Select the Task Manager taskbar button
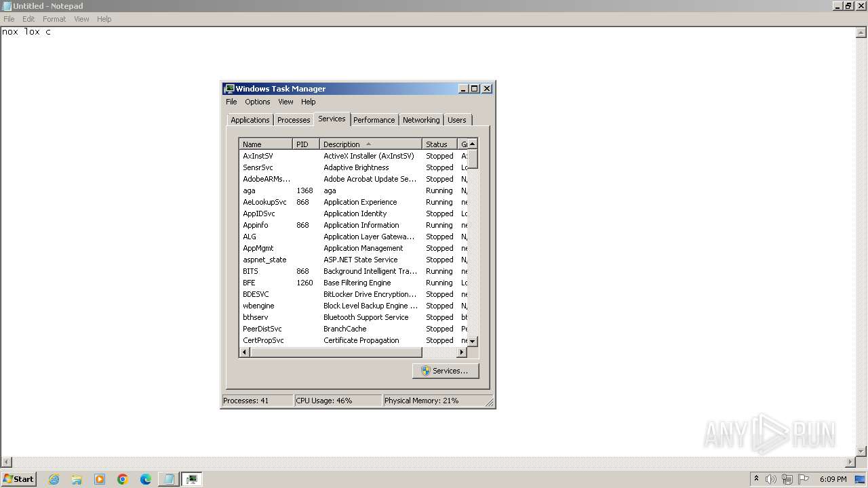Screen dimensions: 868x488 pos(192,479)
